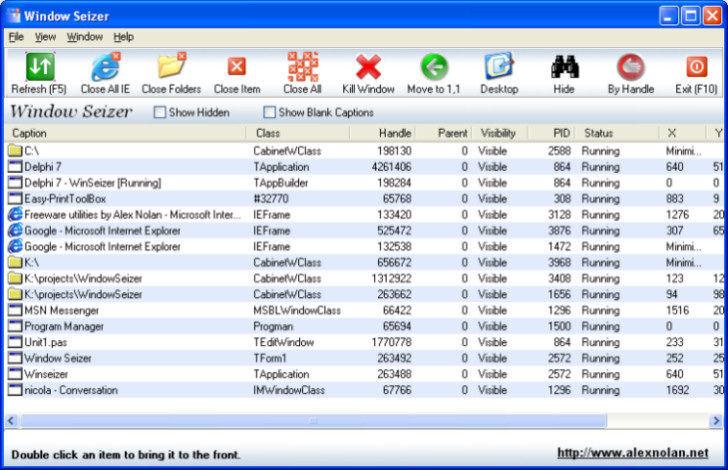
Task: Click handle value 263662
Action: (394, 294)
